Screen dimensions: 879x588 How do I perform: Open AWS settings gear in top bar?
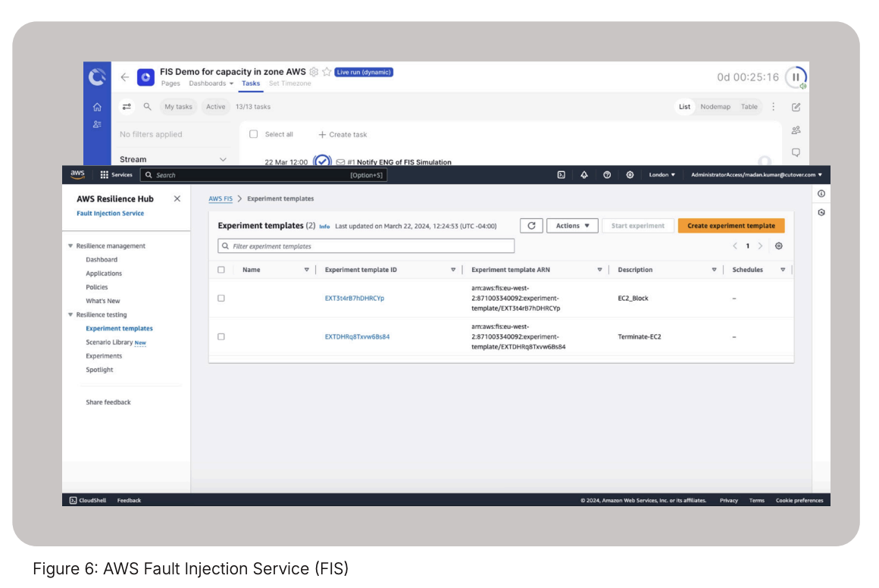point(630,175)
